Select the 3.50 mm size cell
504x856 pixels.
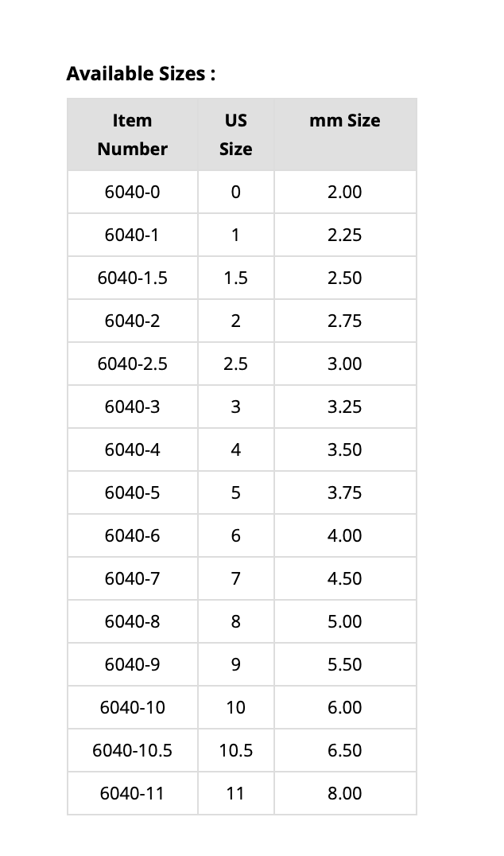coord(344,449)
